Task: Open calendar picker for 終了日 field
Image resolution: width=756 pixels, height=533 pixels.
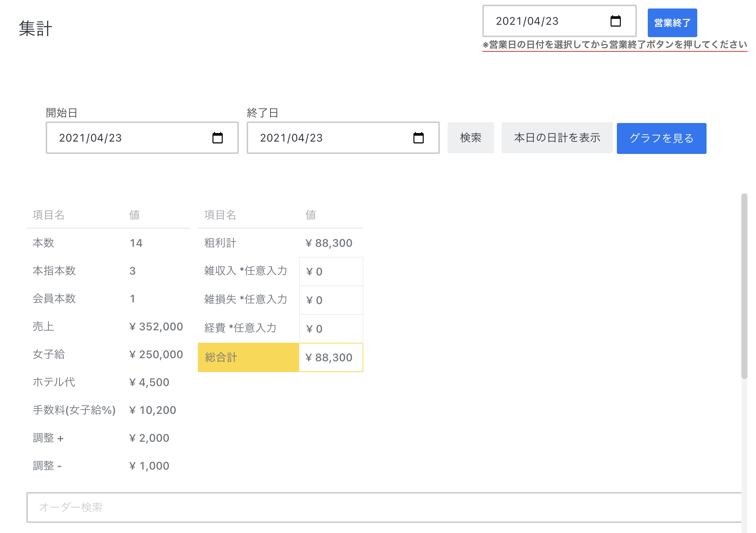Action: pos(419,138)
